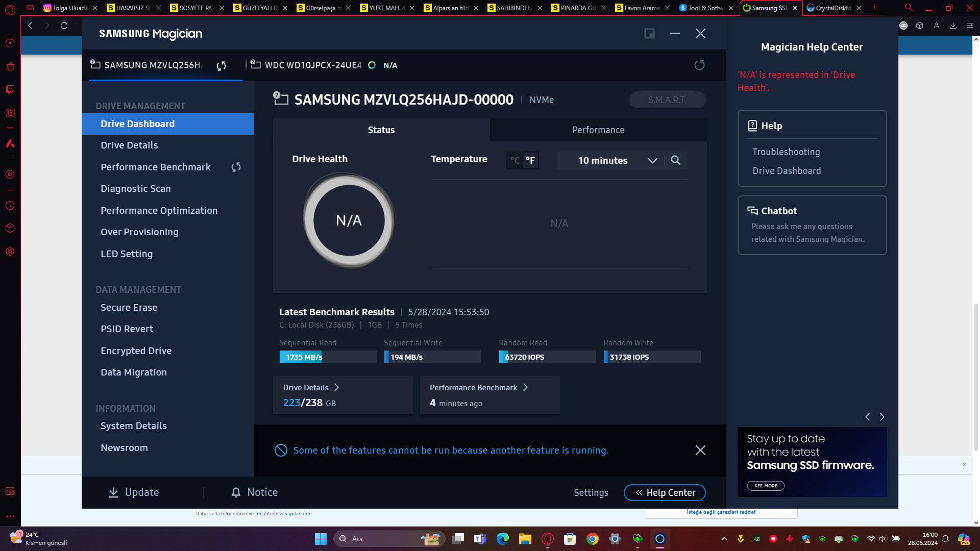Open the S.M.A.R.T. button
The width and height of the screenshot is (980, 551).
667,100
